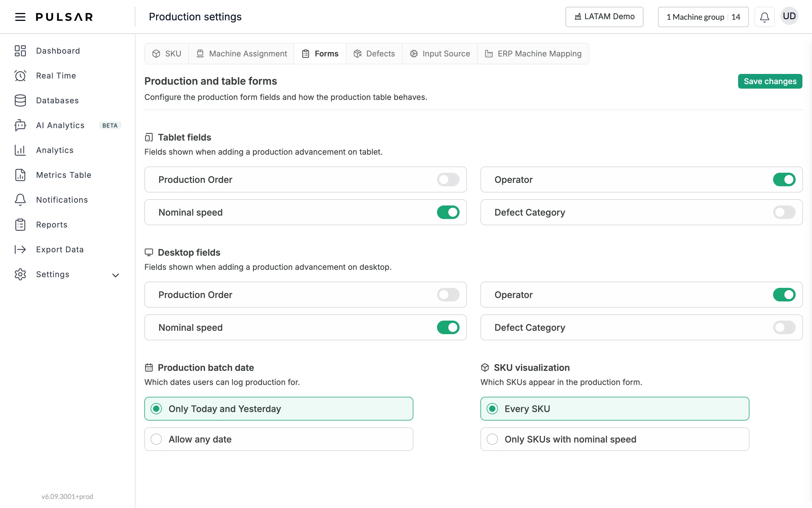This screenshot has height=508, width=812.
Task: Open the LATAM Demo selector
Action: coord(604,17)
